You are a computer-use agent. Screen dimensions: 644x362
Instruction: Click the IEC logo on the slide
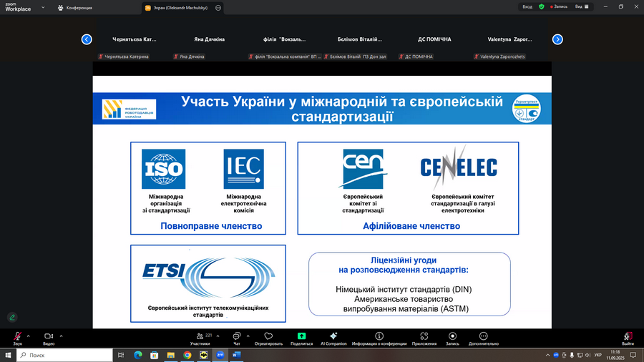point(243,169)
